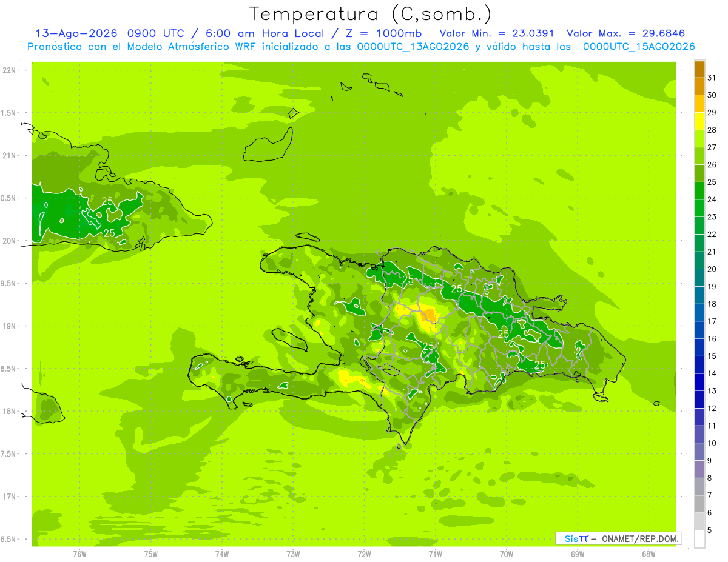Click the '76W' longitude axis label
Screen dimensions: 728x562
[79, 554]
